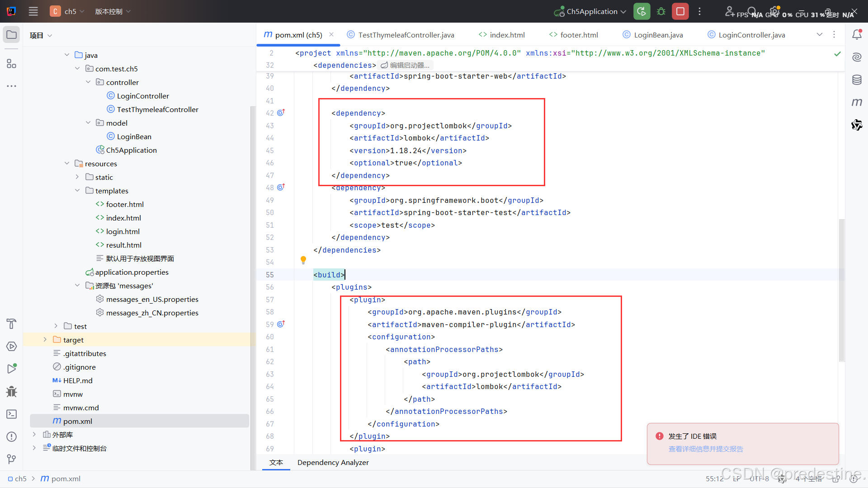The image size is (868, 488).
Task: Open the Database tool window icon
Action: tap(857, 80)
